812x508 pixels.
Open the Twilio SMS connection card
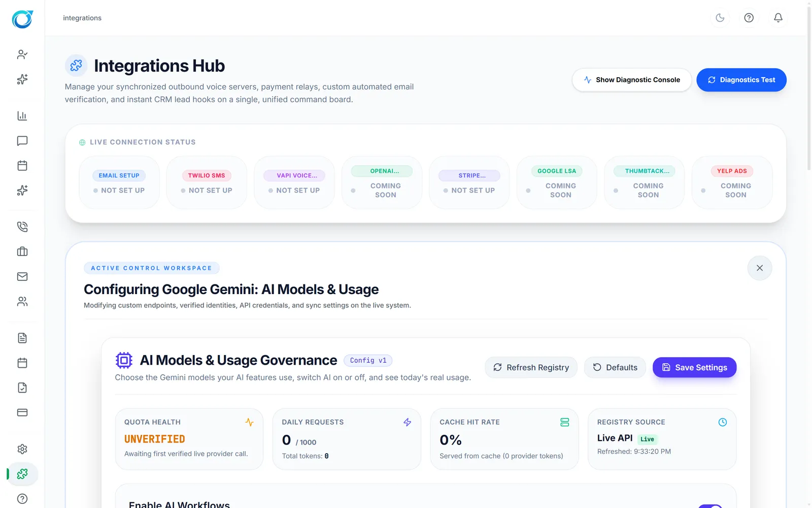(207, 183)
